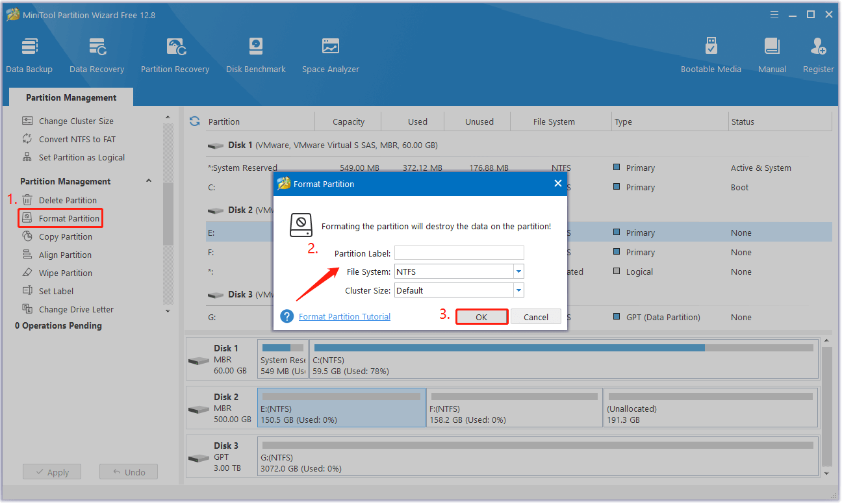Select C:(NTFS) block in disk map
Viewport: 842px width, 504px height.
coord(564,359)
